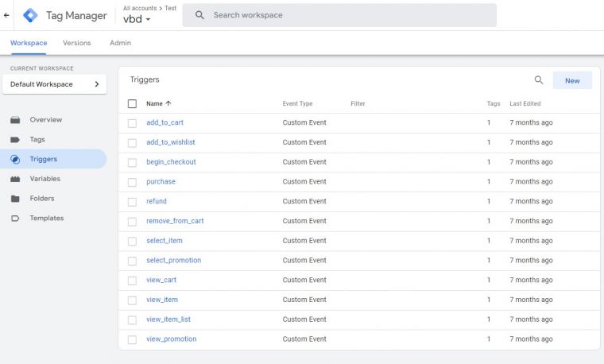Viewport: 604px width, 364px height.
Task: Open Overview in the sidebar
Action: click(x=46, y=120)
